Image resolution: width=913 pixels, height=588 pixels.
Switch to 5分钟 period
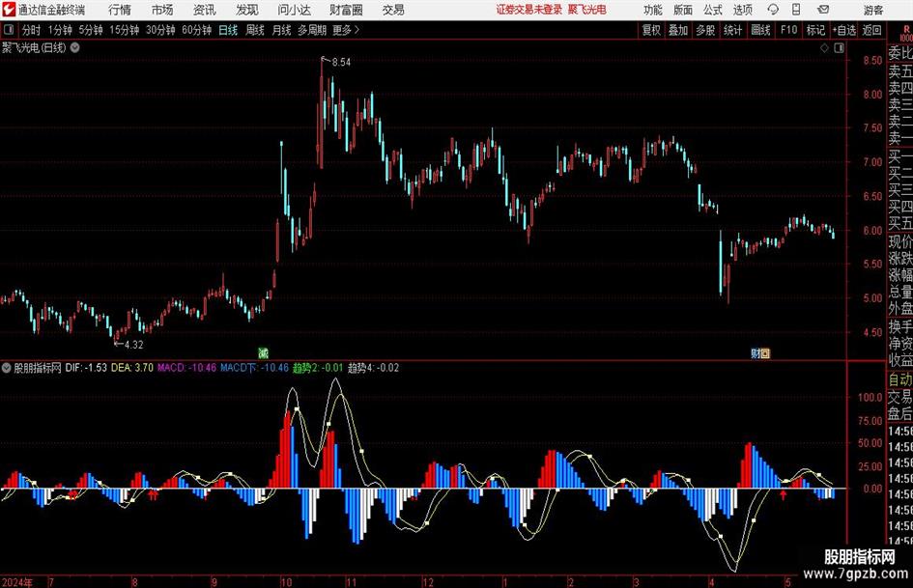(91, 30)
